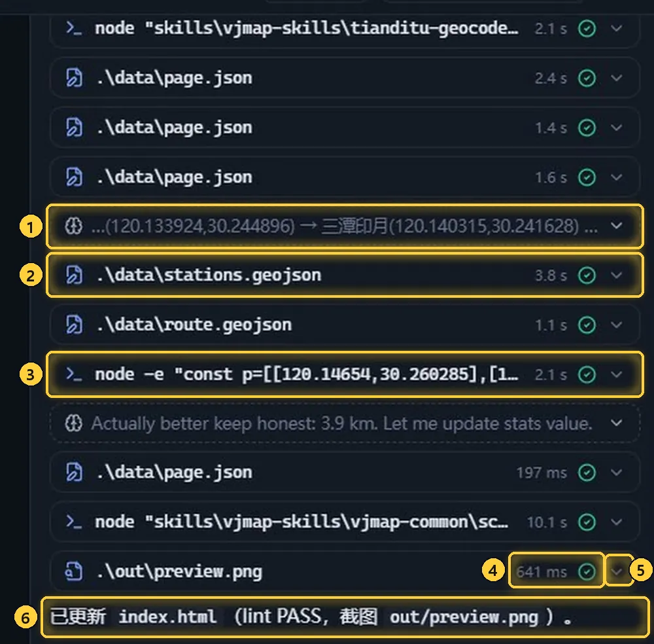The width and height of the screenshot is (654, 644).
Task: Expand the 三潭印月 coordinates thought row chevron
Action: pyautogui.click(x=617, y=226)
